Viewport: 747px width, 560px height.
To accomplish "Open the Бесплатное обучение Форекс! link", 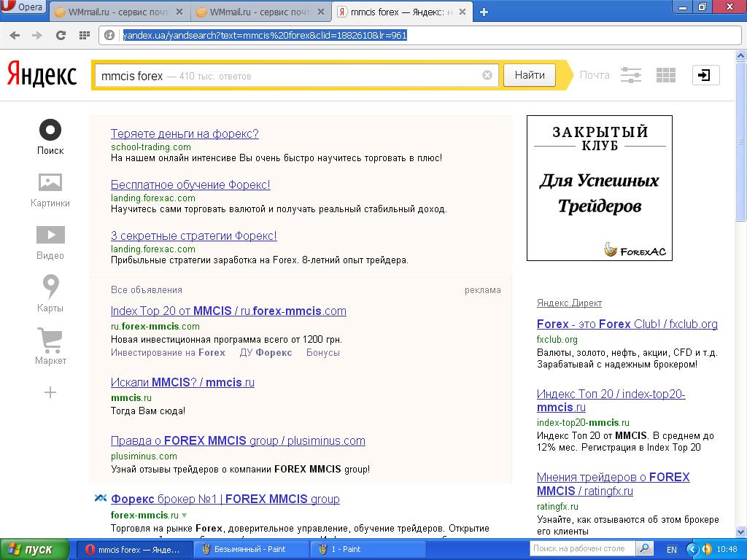I will click(190, 184).
